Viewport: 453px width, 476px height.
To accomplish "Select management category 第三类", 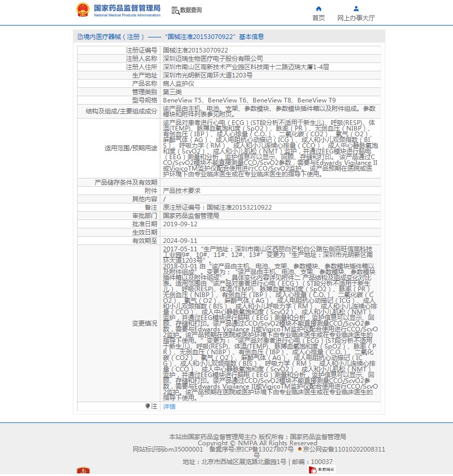I will pos(172,92).
